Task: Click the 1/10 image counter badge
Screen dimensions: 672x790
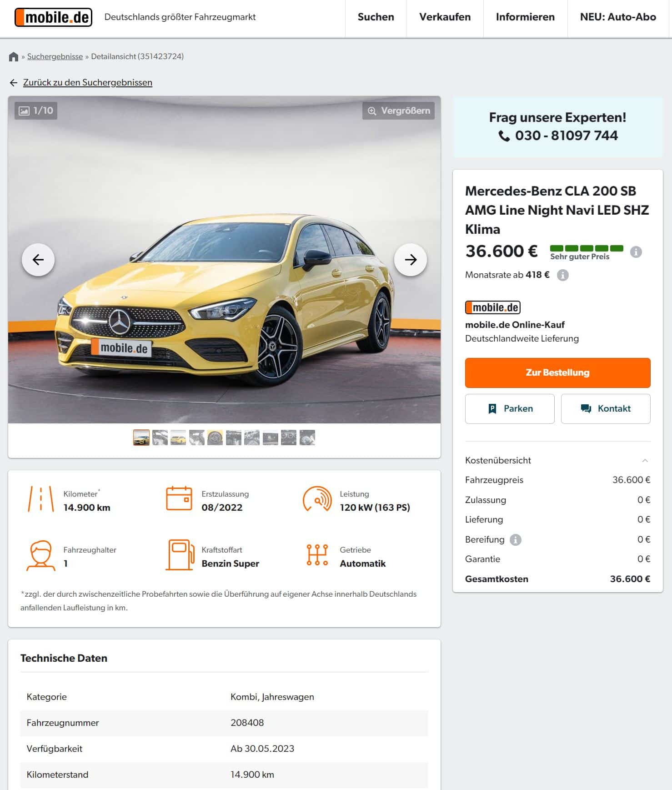Action: pyautogui.click(x=36, y=111)
